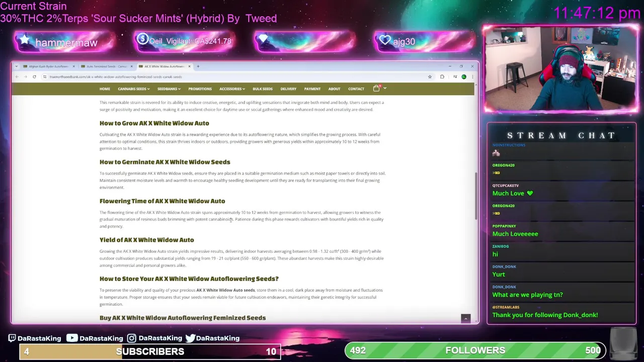Click the Instagram icon beside DaRastaKing
This screenshot has width=644, height=362.
[131, 338]
